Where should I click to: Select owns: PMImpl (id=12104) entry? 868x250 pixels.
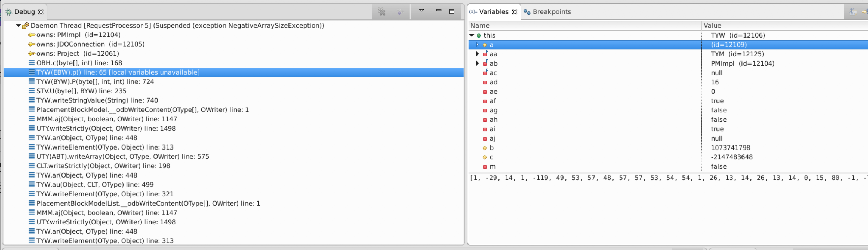point(78,35)
